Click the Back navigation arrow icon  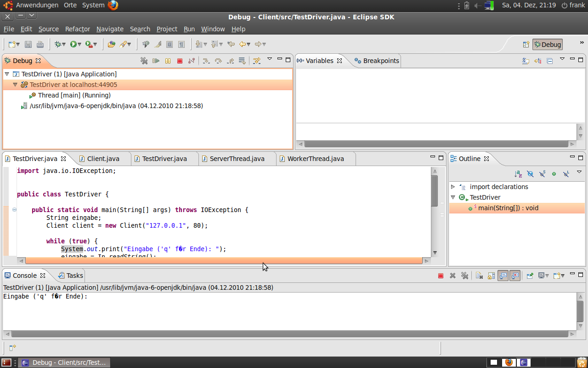coord(242,44)
